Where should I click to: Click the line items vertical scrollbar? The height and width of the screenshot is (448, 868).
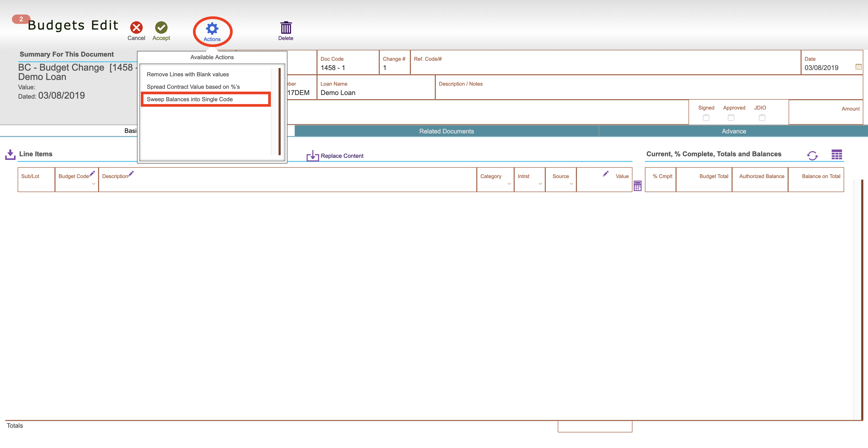tap(862, 299)
